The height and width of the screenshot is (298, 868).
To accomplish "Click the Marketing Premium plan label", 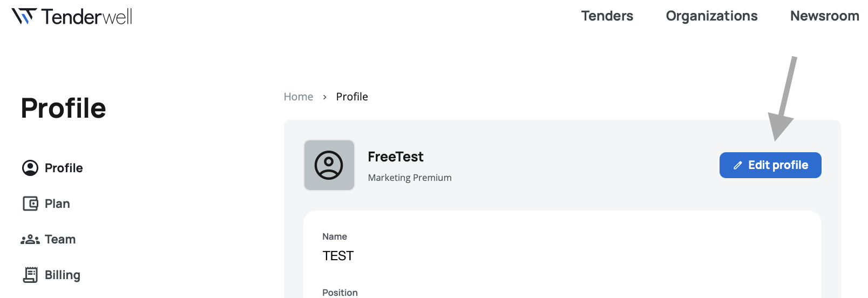I will click(409, 178).
